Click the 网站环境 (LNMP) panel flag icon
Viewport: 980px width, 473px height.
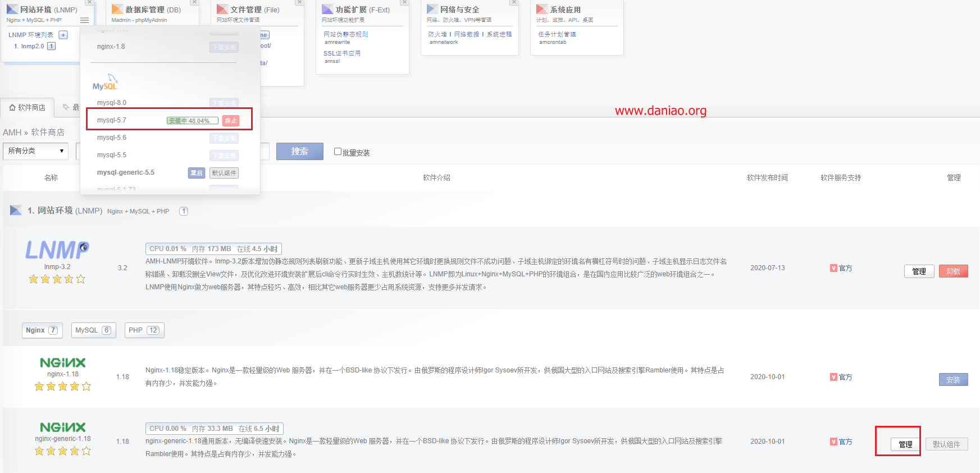pyautogui.click(x=12, y=10)
